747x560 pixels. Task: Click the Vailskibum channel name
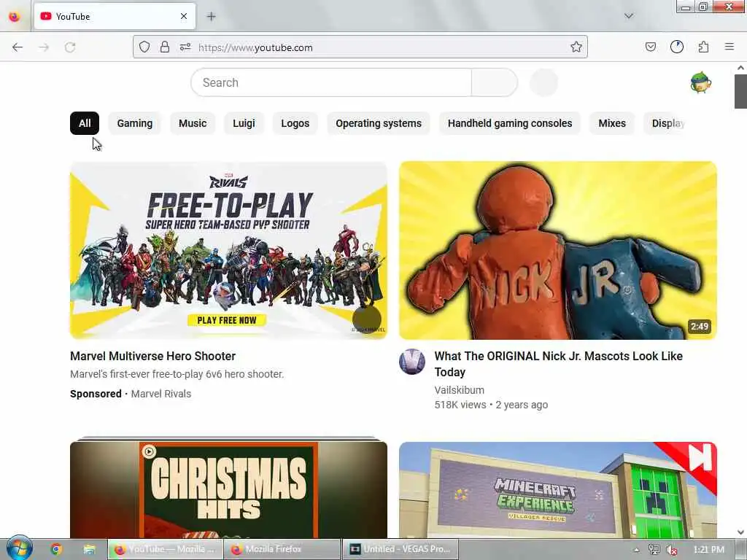pyautogui.click(x=460, y=390)
